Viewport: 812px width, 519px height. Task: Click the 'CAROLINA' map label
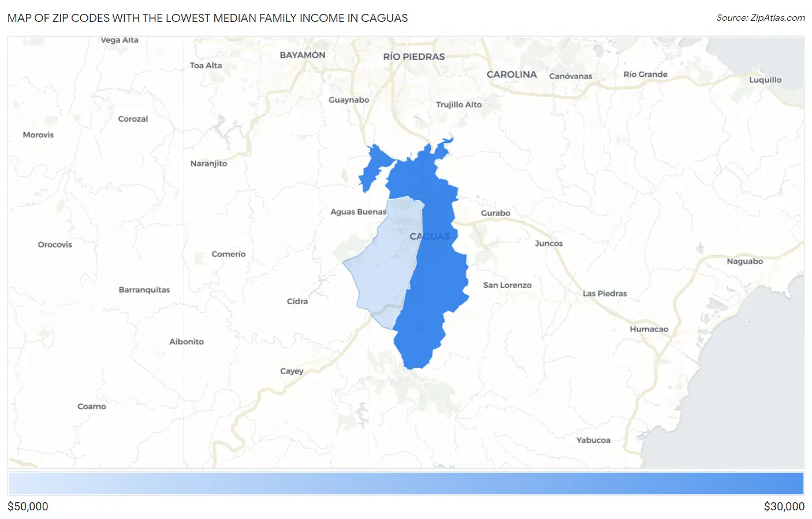click(512, 74)
